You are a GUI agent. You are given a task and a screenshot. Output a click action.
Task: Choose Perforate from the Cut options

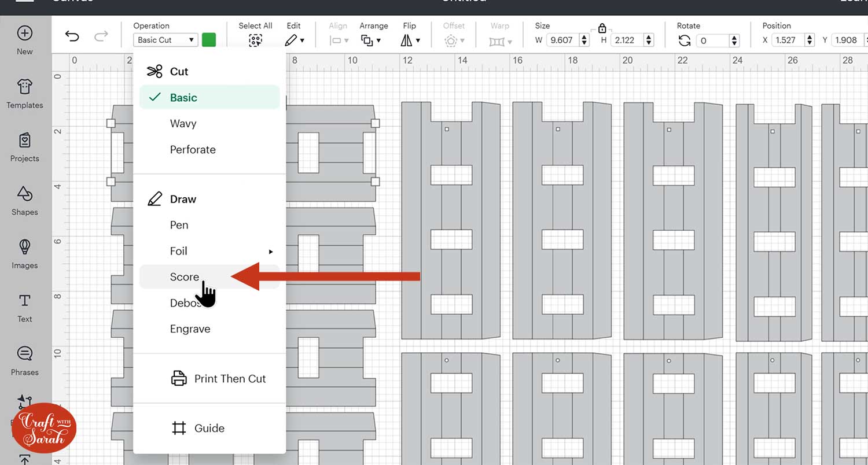193,150
